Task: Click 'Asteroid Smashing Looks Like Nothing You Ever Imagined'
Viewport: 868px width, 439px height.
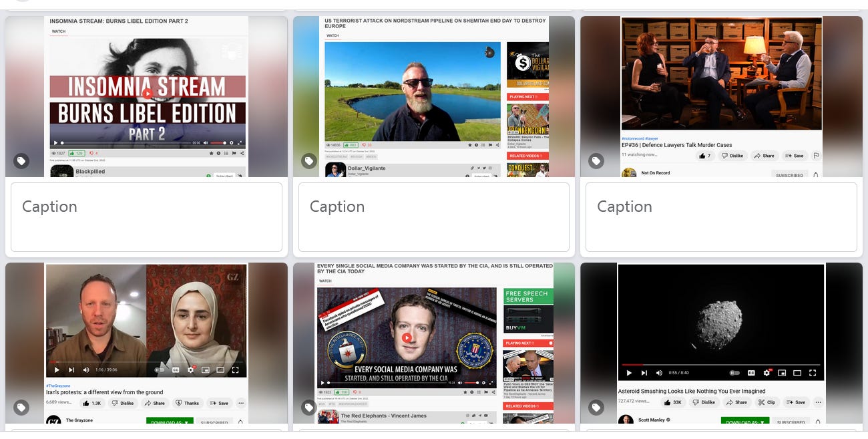Action: click(x=692, y=392)
